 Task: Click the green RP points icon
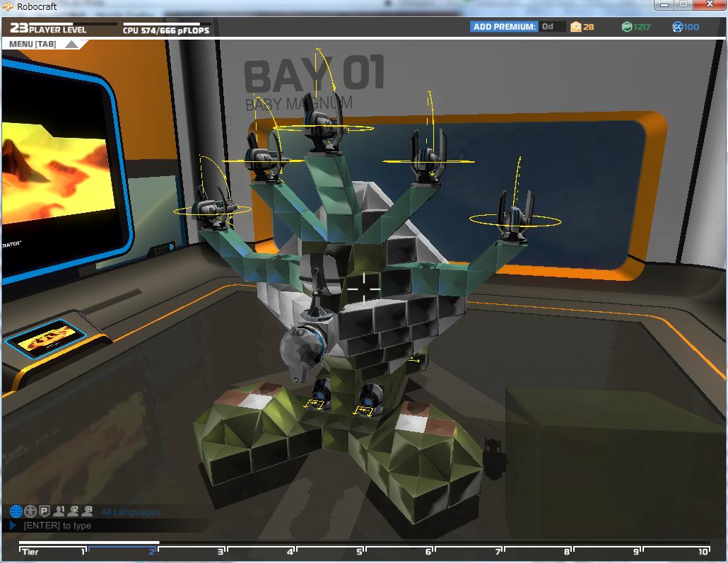(627, 27)
